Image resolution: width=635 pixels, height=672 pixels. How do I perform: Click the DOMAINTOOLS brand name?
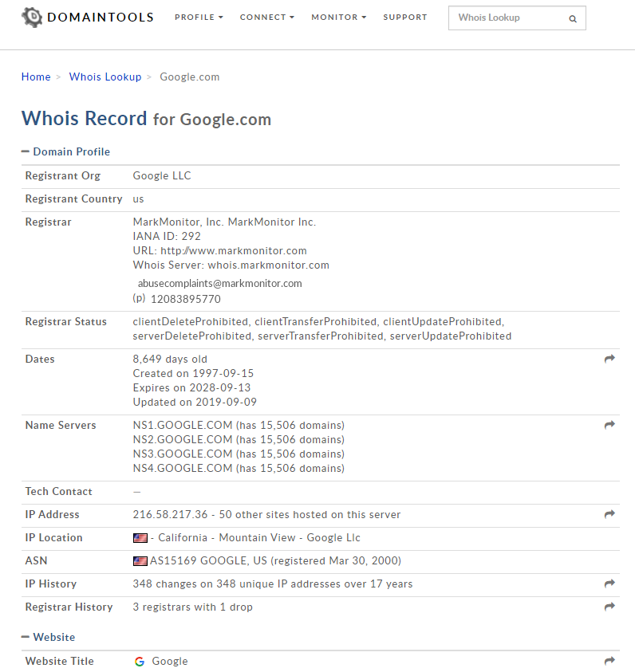(x=101, y=18)
